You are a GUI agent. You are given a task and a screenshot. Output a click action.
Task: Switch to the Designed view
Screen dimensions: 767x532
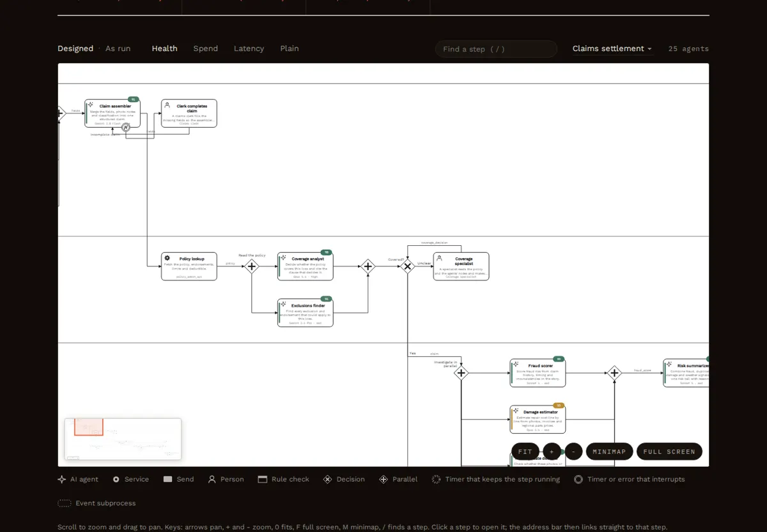click(x=75, y=49)
